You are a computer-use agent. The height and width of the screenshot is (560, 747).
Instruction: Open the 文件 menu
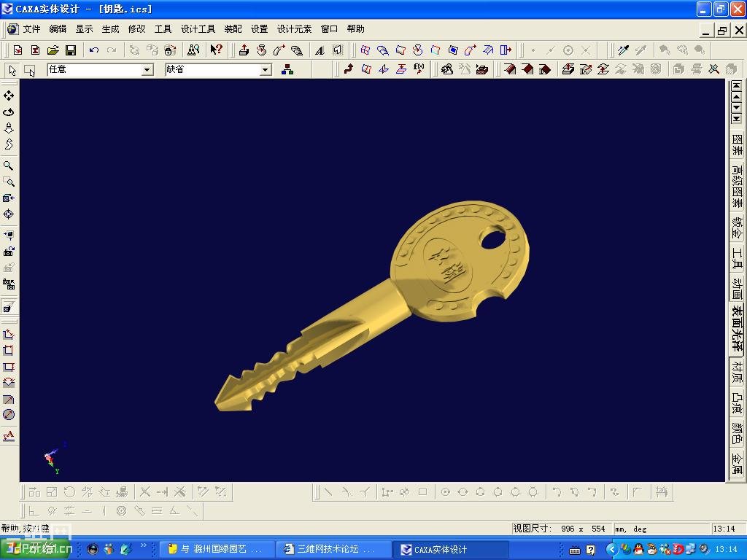click(32, 29)
